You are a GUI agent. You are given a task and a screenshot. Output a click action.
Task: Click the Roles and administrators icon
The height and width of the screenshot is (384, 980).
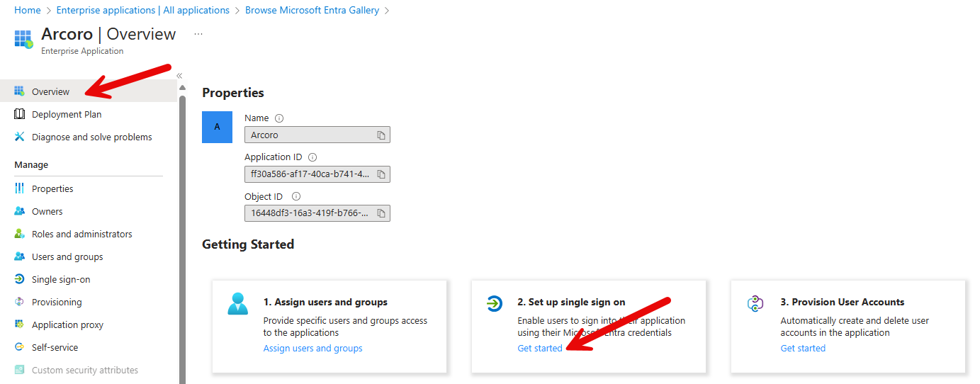(19, 234)
